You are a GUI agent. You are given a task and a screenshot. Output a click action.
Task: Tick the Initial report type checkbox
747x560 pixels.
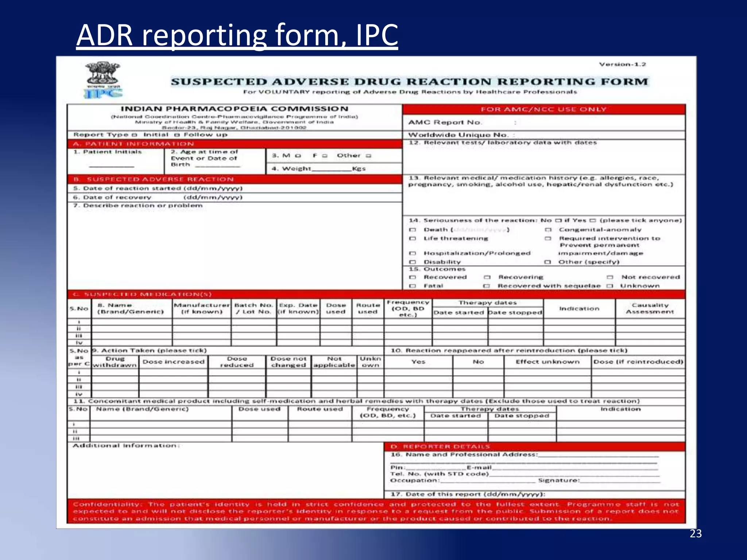coord(134,135)
